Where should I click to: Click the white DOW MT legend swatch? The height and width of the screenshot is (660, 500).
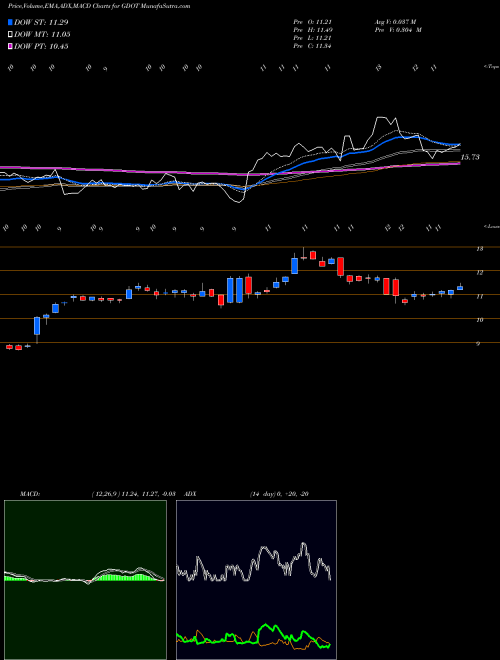10,35
